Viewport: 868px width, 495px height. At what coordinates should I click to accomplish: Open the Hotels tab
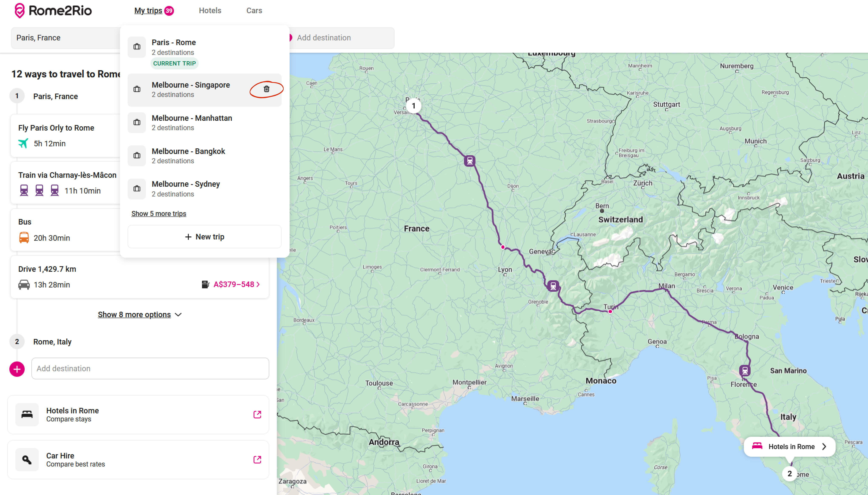tap(210, 11)
